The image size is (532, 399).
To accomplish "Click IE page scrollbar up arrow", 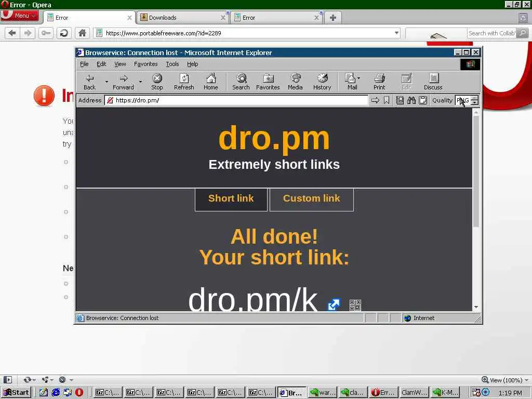I will tap(476, 112).
